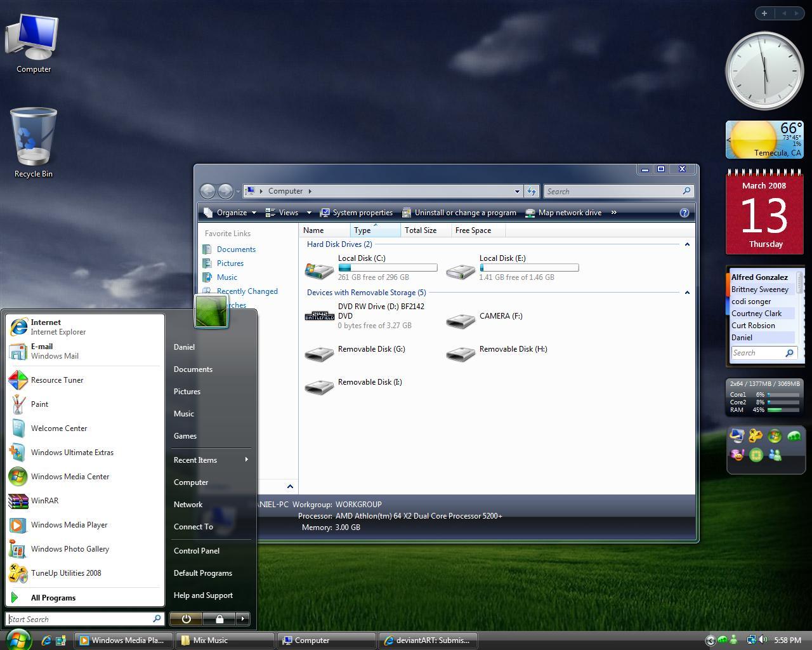
Task: Expand All Programs in the Start menu
Action: coord(53,597)
